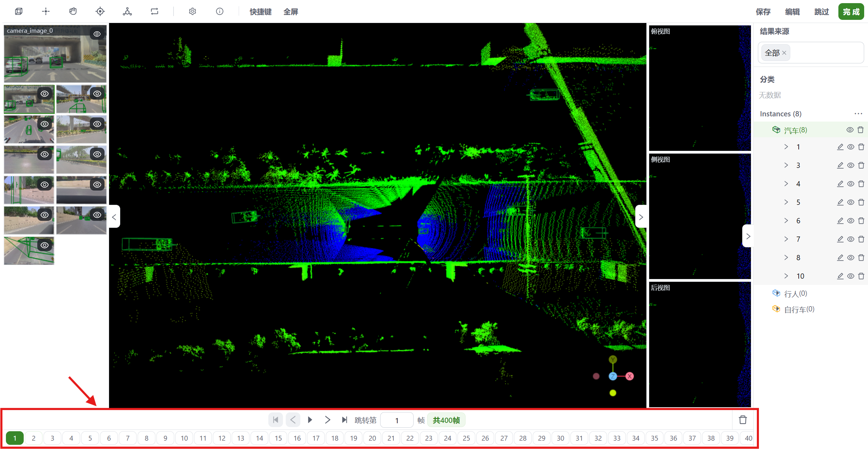The width and height of the screenshot is (868, 449).
Task: Hide instance 8 with eye icon
Action: [851, 258]
